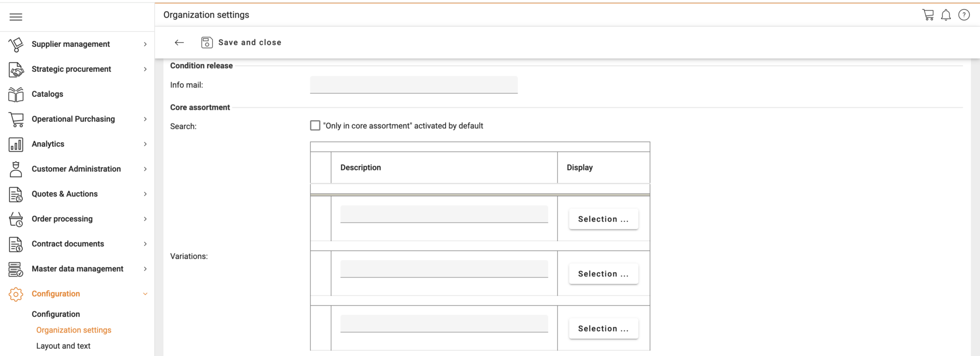The height and width of the screenshot is (356, 980).
Task: Click the help question mark icon
Action: [964, 15]
